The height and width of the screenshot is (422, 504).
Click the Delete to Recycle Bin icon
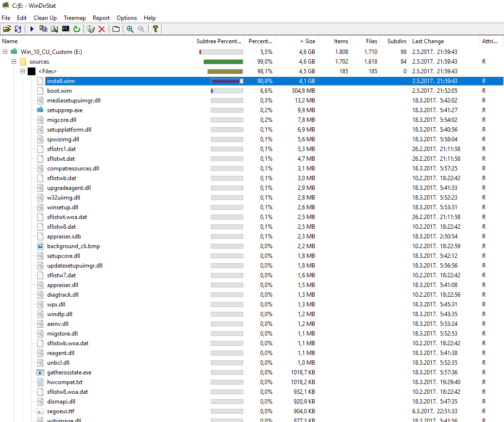91,29
